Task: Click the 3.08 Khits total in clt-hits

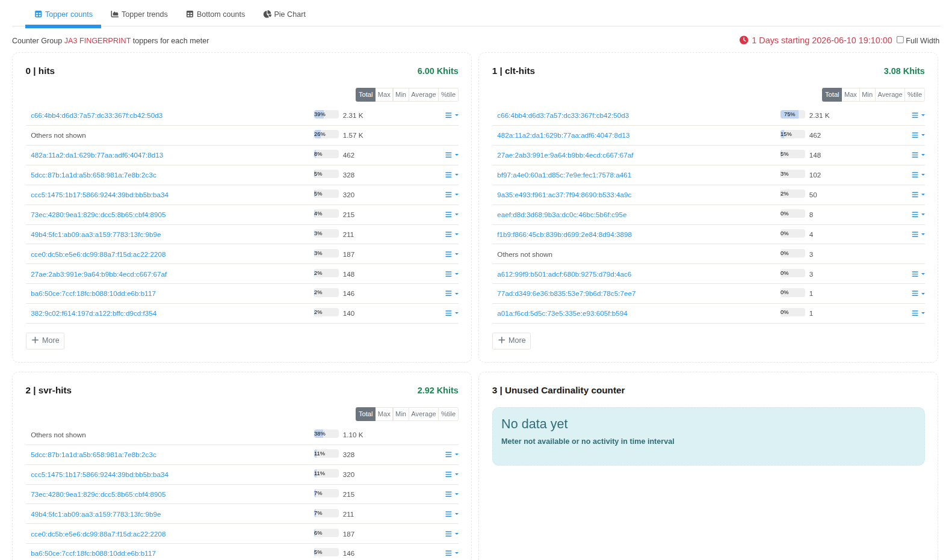Action: [904, 71]
